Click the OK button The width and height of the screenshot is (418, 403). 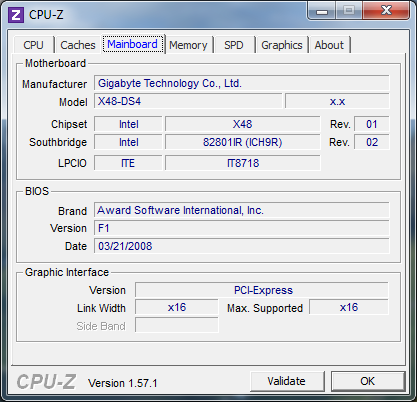tap(368, 381)
